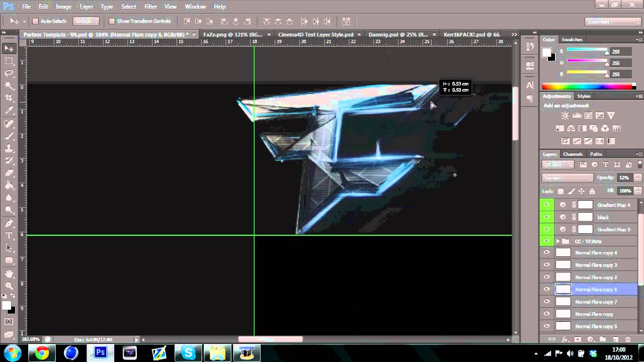Hide Normal Flare copy 8 layer

tap(546, 289)
